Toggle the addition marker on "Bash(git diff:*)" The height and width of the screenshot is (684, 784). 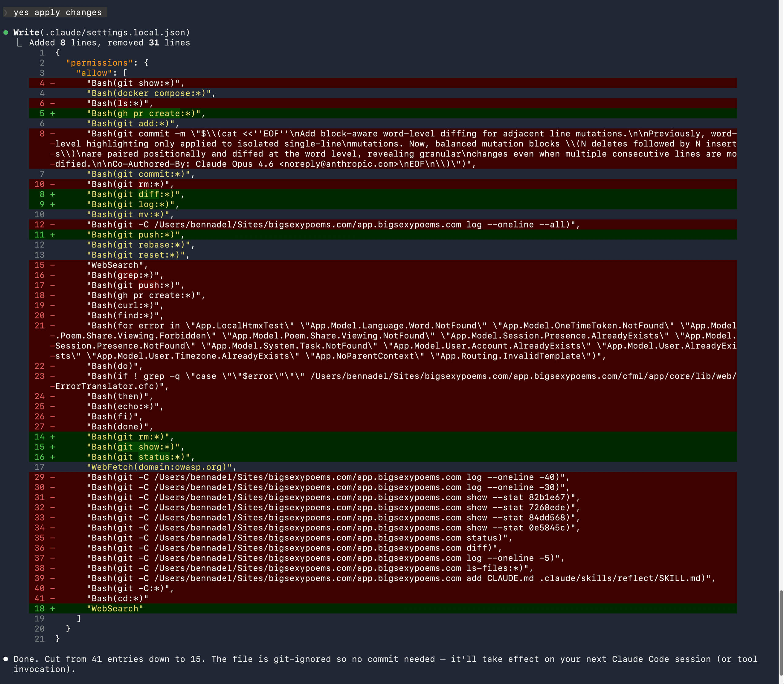click(x=52, y=194)
